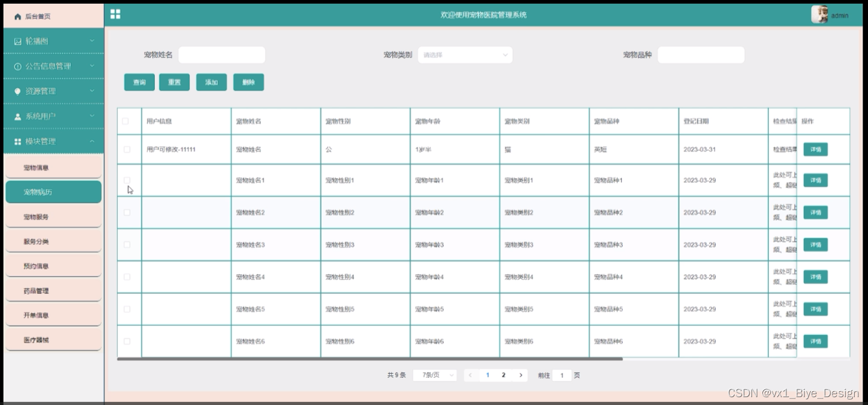Click the 添加 add button

click(211, 82)
